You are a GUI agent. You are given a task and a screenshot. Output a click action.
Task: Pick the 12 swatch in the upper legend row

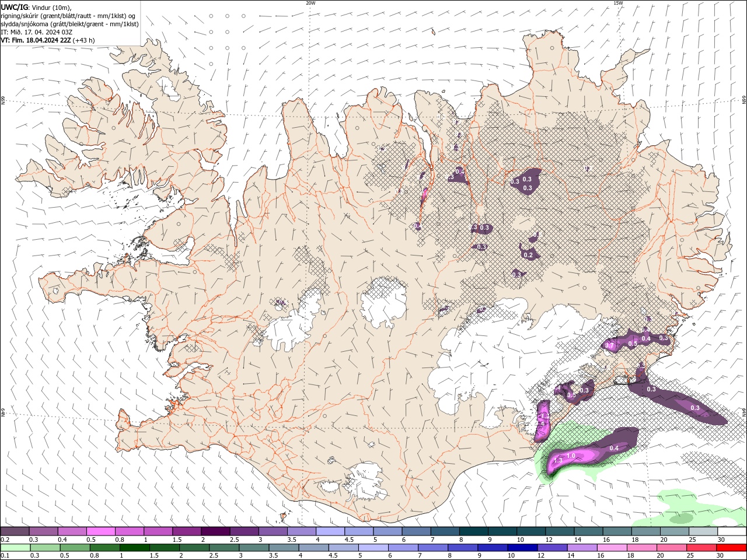click(x=560, y=531)
